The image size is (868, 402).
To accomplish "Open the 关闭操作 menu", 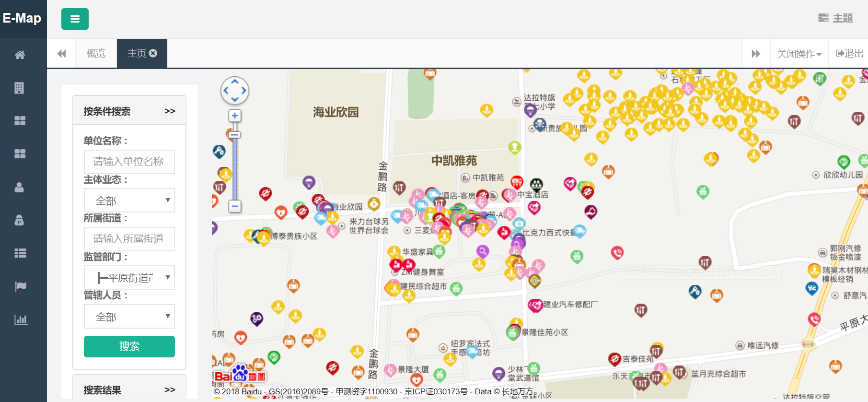I will coord(799,54).
